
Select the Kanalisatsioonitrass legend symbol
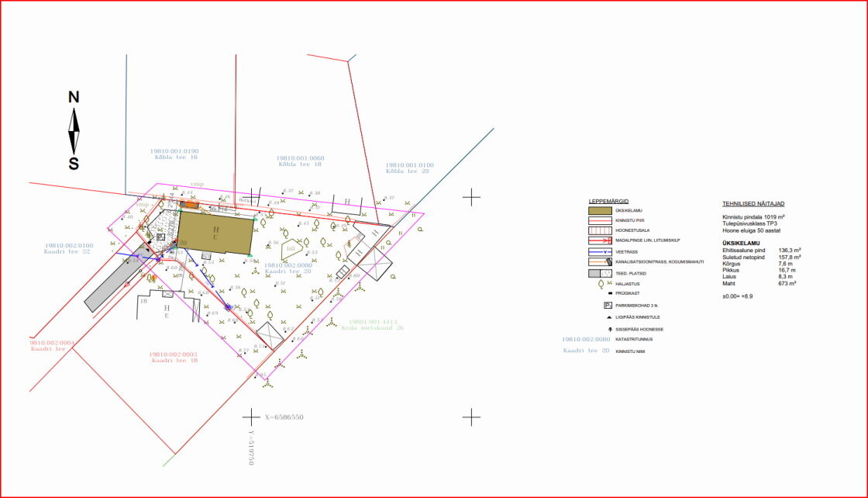[601, 261]
